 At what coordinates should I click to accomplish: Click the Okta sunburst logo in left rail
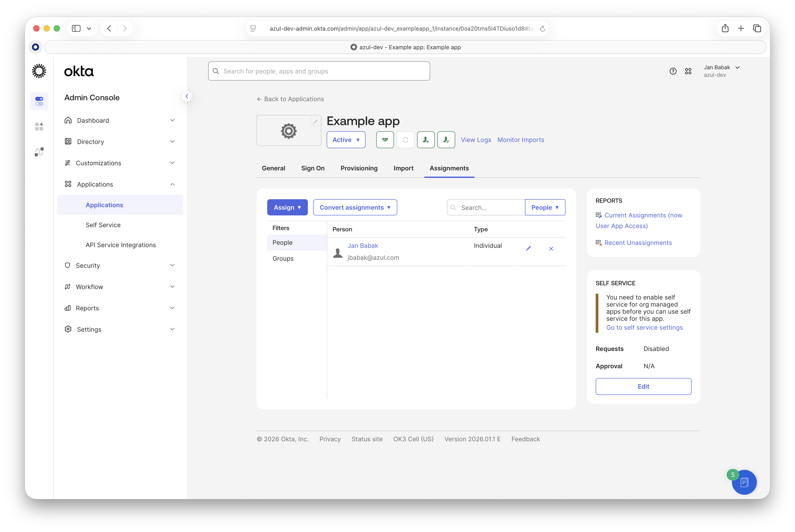39,71
